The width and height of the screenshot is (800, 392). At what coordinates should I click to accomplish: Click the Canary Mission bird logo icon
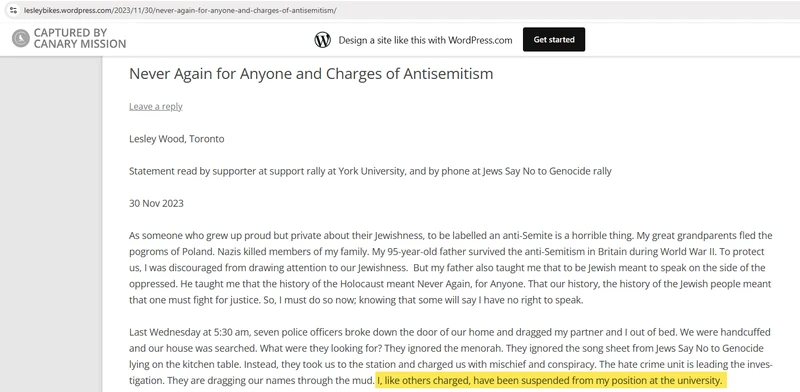tap(21, 38)
